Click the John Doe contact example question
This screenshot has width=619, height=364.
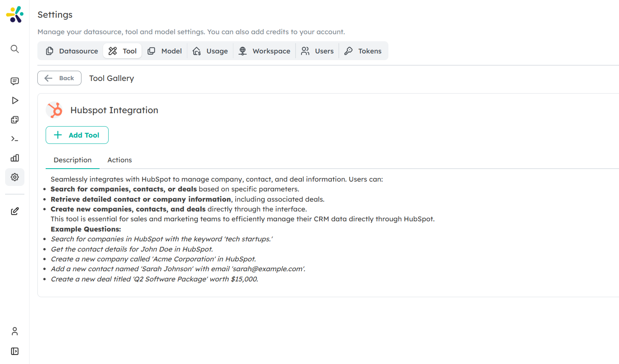(x=132, y=249)
